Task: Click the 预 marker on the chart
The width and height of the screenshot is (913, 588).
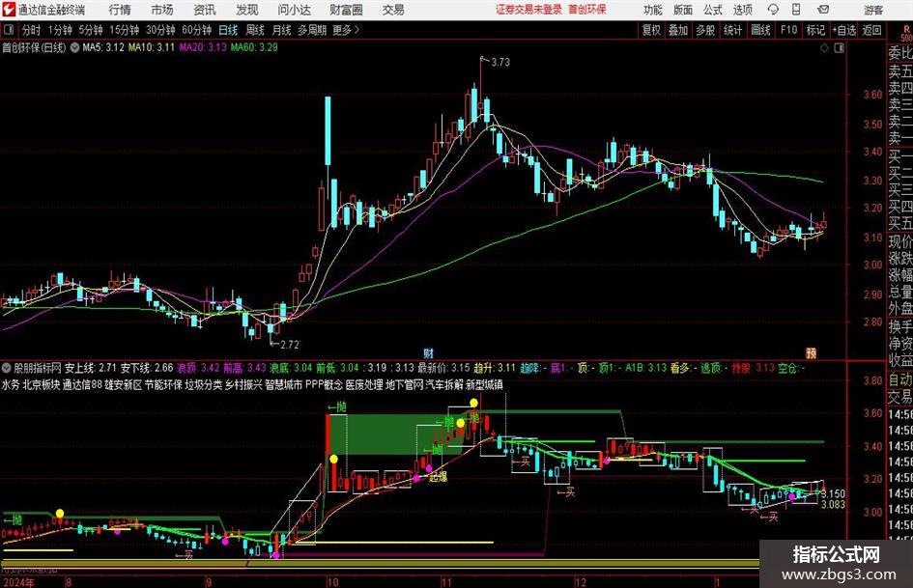Action: tap(811, 352)
